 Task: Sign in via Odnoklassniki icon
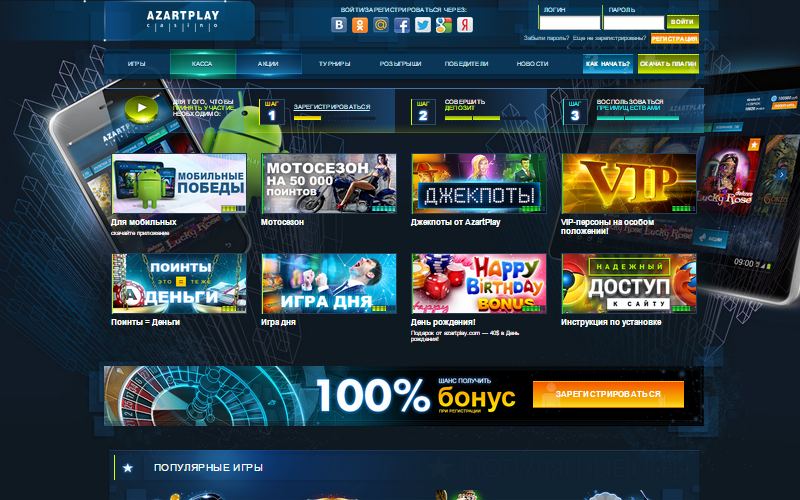coord(360,24)
